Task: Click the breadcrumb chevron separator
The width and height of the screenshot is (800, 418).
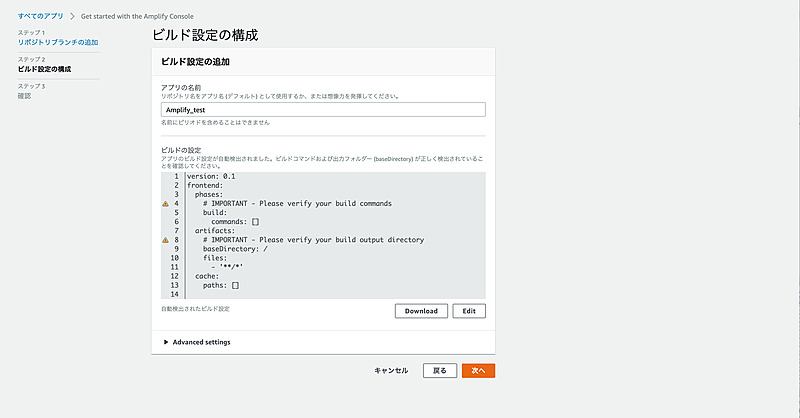Action: pyautogui.click(x=72, y=16)
